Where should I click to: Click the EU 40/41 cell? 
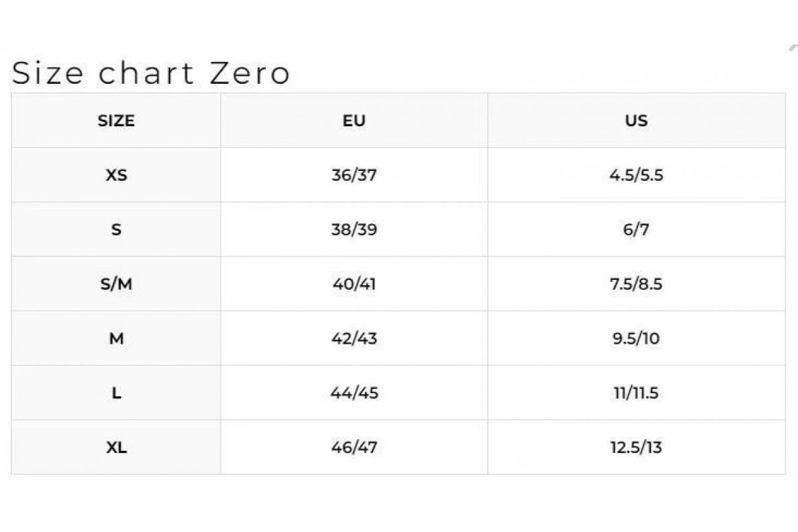coord(354,285)
